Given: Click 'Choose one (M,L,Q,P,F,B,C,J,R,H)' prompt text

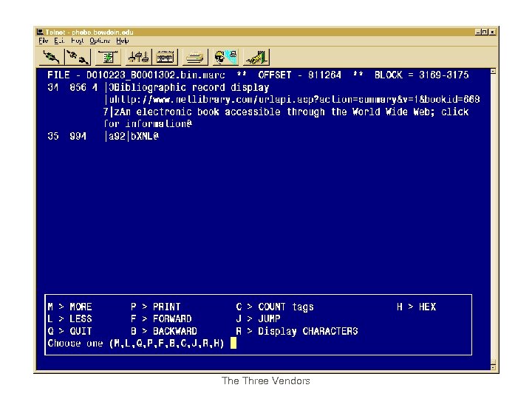Looking at the screenshot, I should coord(136,344).
